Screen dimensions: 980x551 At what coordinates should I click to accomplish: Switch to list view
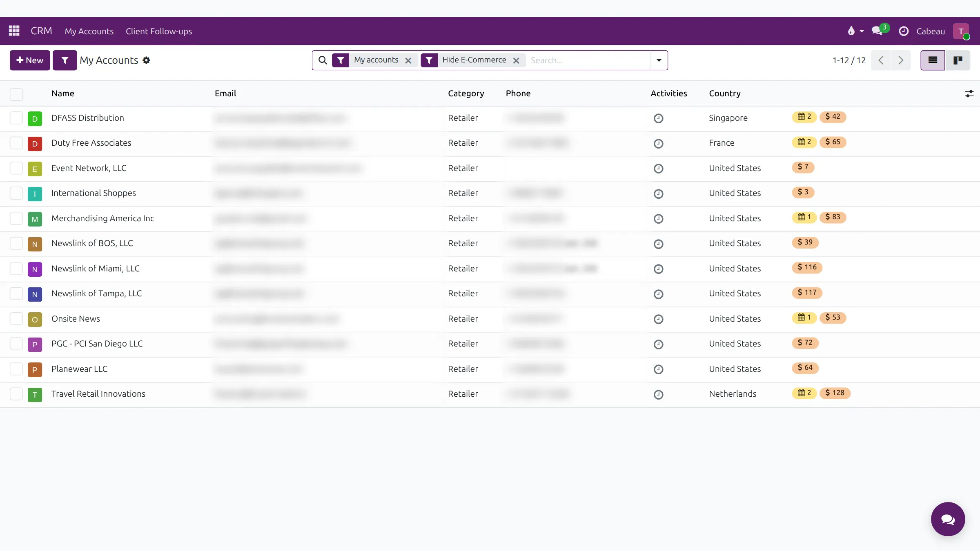click(933, 60)
